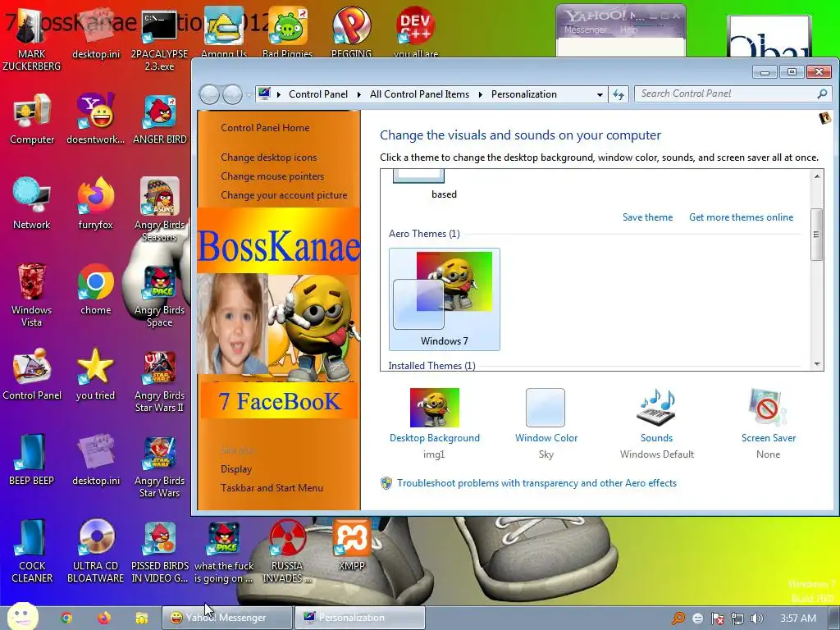
Task: Click the Forward navigation button
Action: 232,95
